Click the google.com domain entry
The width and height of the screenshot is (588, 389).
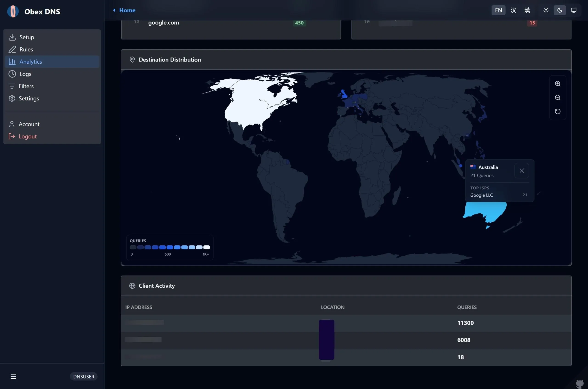164,23
